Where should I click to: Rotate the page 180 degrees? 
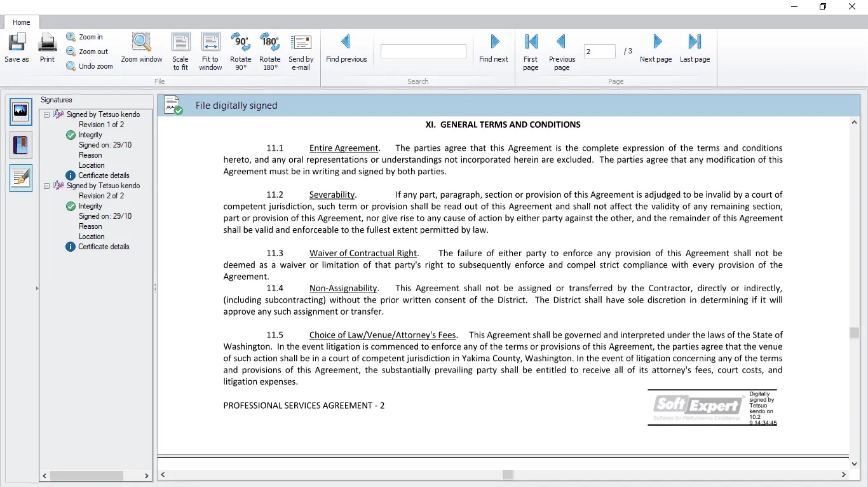pyautogui.click(x=270, y=50)
